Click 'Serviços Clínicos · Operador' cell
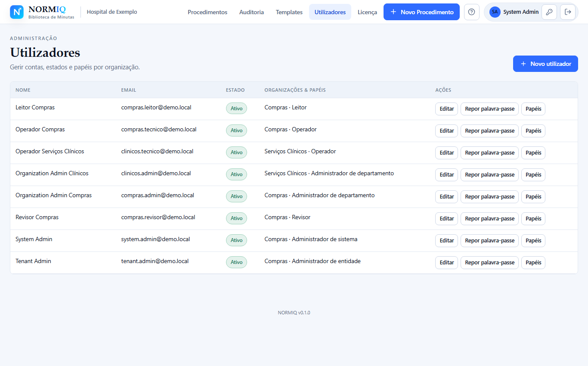Image resolution: width=588 pixels, height=366 pixels. point(300,151)
